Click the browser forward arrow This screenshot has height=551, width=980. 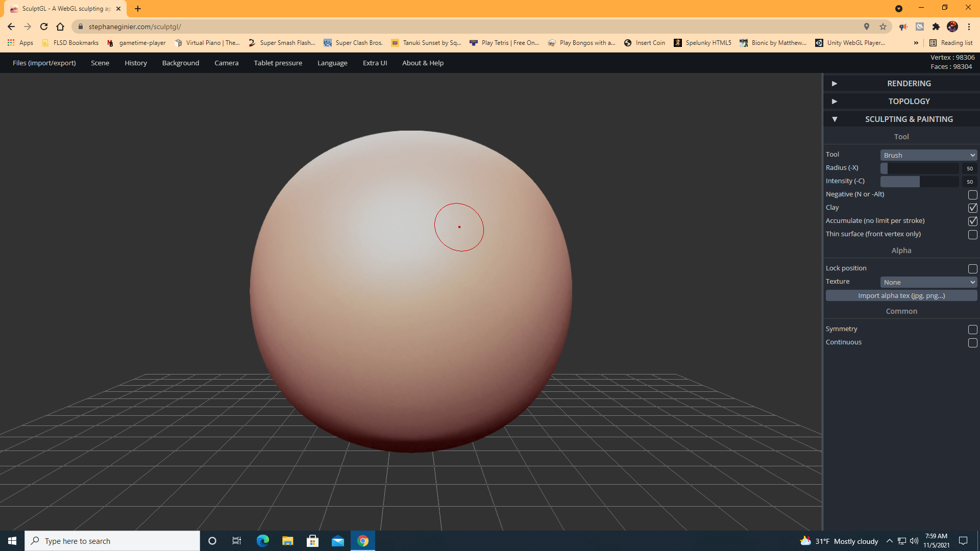pyautogui.click(x=28, y=27)
